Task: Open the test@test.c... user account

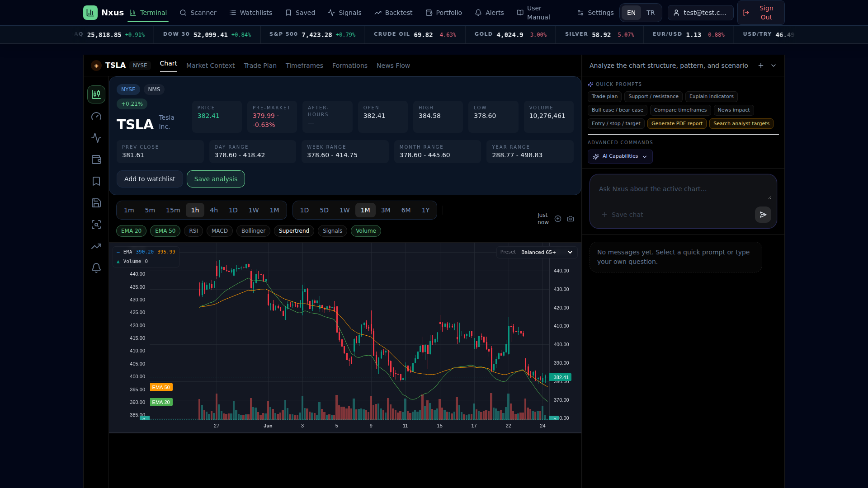Action: [701, 13]
